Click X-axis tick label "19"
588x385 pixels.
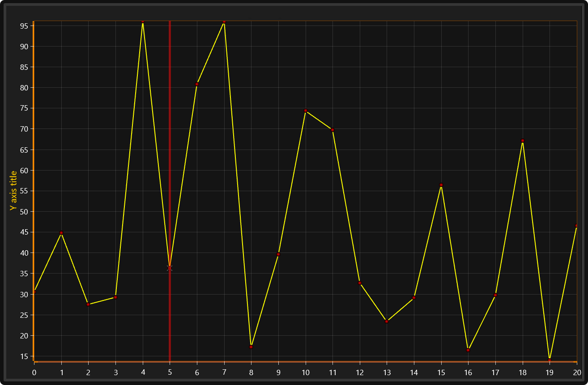coord(550,372)
